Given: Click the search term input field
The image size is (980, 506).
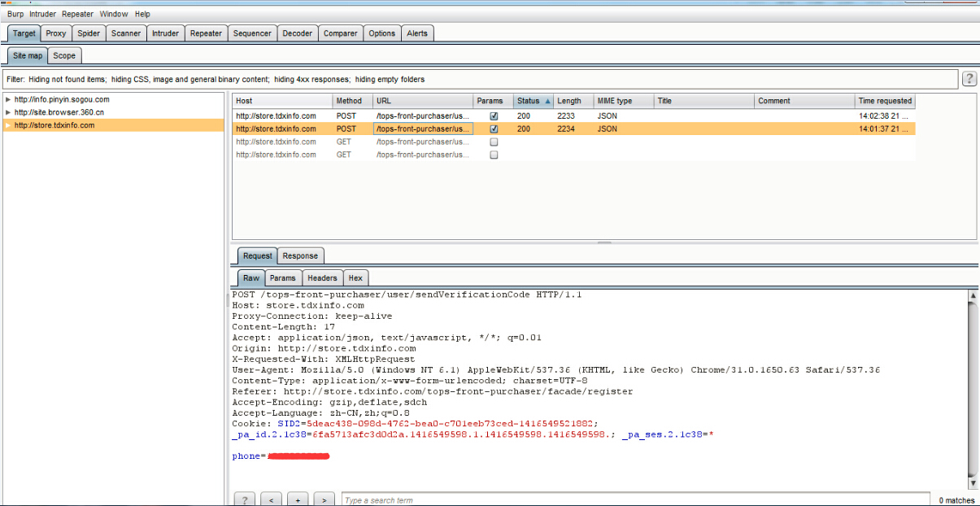Looking at the screenshot, I should click(x=635, y=499).
